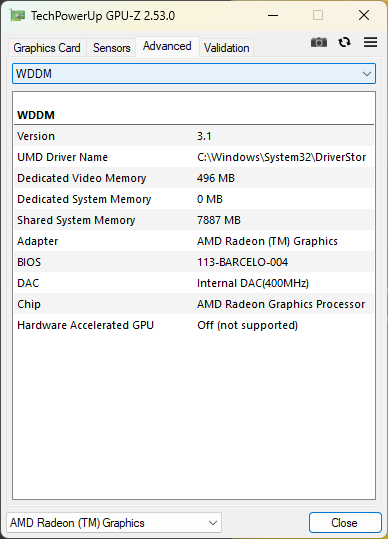This screenshot has width=388, height=539.
Task: Click the BIOS 113-BARCELO-004 value
Action: [242, 262]
